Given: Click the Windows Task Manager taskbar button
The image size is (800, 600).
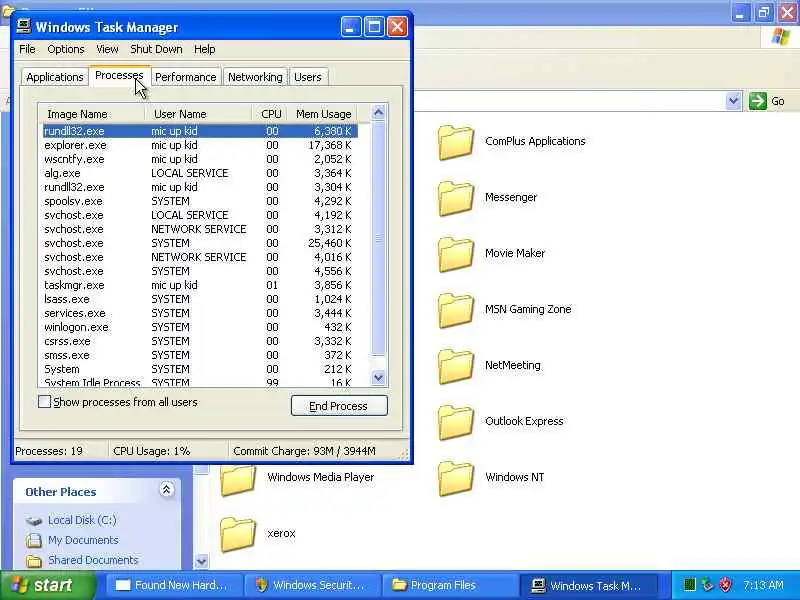Looking at the screenshot, I should [x=587, y=585].
